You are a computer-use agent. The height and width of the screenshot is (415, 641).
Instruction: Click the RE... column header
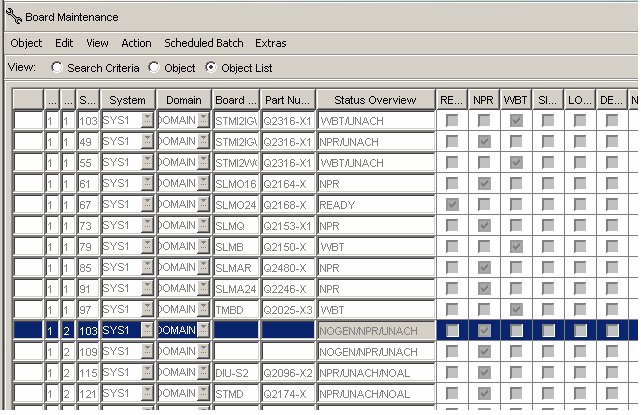451,100
